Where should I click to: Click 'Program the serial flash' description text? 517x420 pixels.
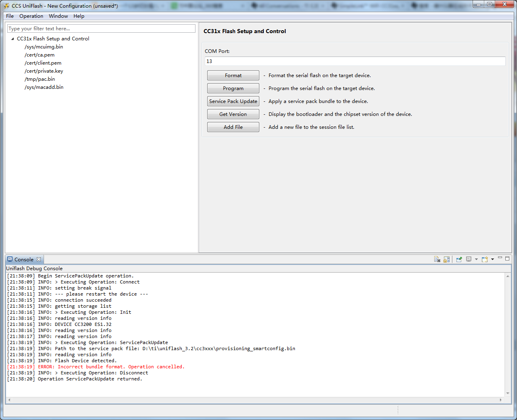tap(322, 88)
